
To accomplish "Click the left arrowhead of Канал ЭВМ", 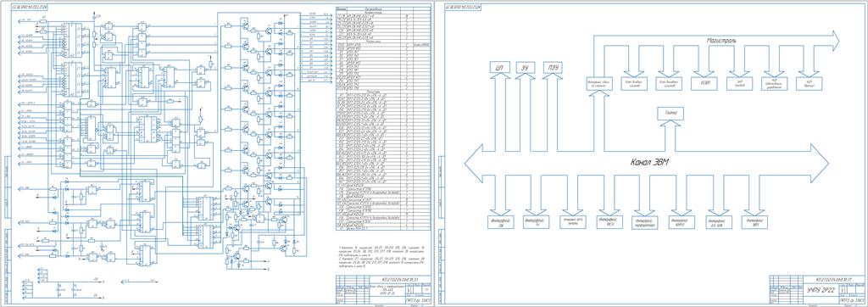I will coord(474,162).
